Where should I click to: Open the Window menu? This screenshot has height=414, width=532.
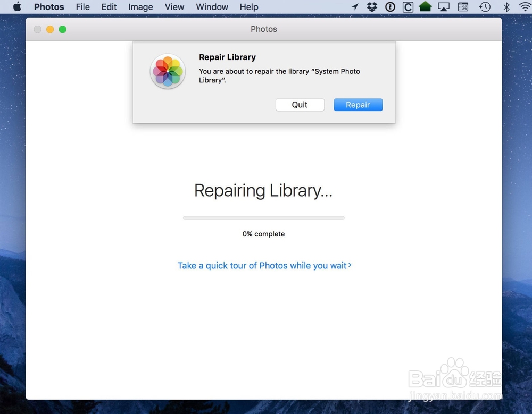(212, 7)
